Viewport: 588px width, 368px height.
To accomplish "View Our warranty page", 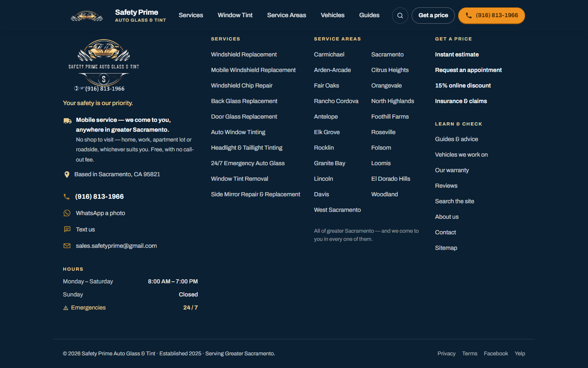I will pos(452,170).
